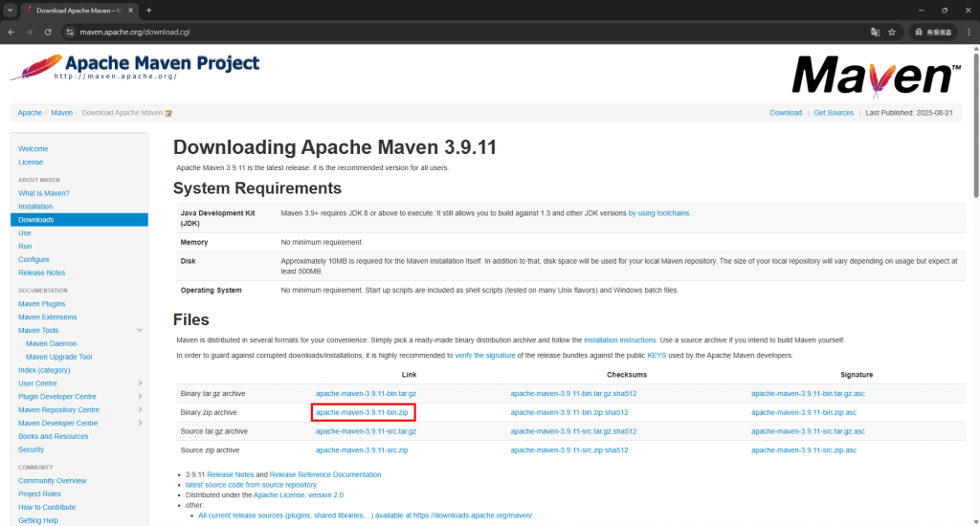Screen dimensions: 980x526
Task: Click the by using toolchains link
Action: [658, 213]
